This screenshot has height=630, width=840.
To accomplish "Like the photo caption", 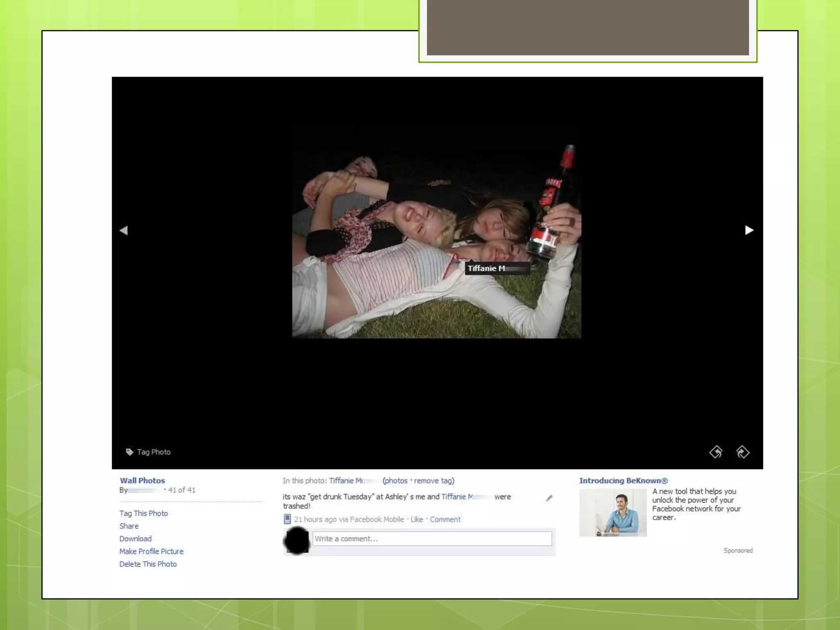I will click(x=417, y=520).
